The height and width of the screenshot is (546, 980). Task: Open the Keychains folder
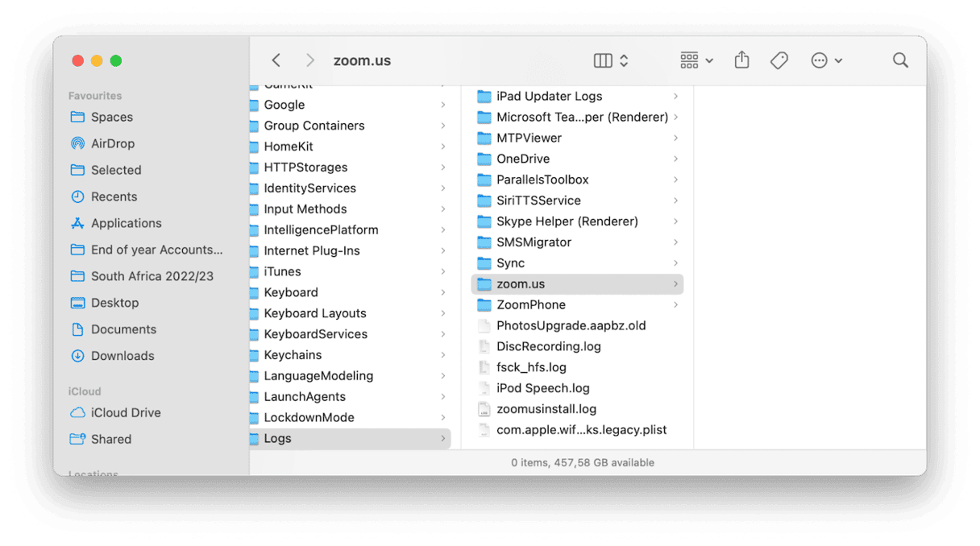click(293, 354)
